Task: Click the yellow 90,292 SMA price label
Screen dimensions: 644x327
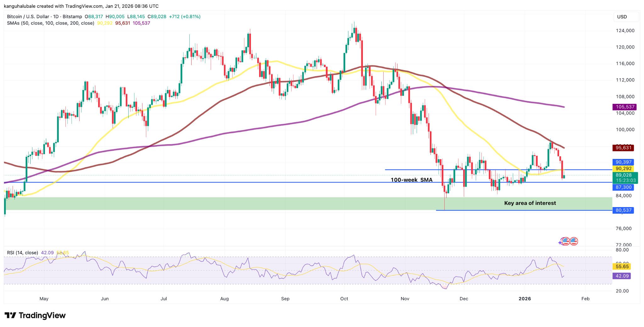Action: coord(623,169)
